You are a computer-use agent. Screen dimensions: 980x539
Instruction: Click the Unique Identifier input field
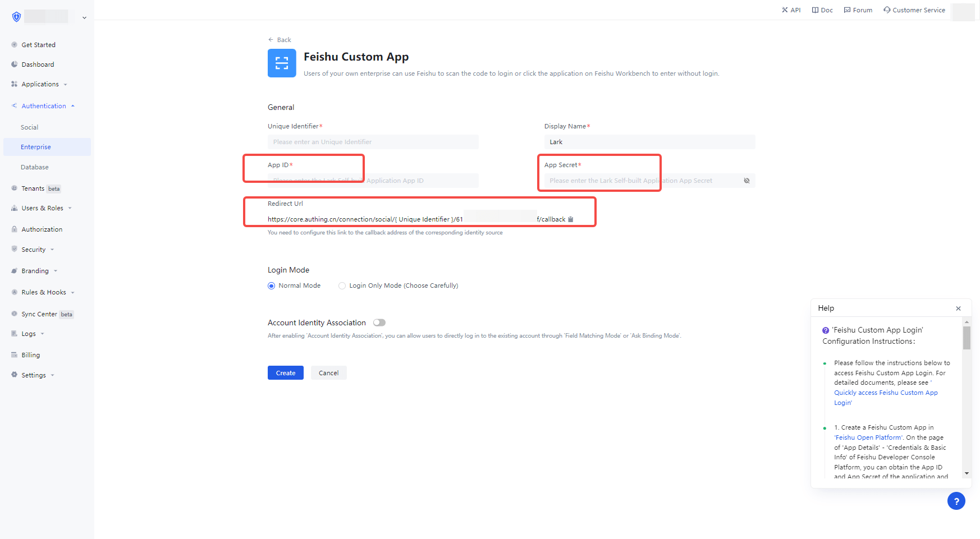pyautogui.click(x=373, y=142)
